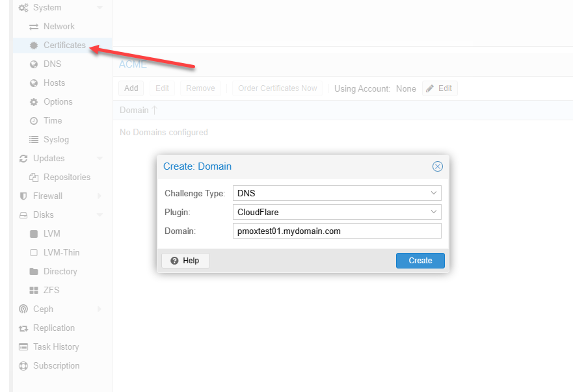Click the Time clock icon
The height and width of the screenshot is (392, 573).
coord(34,121)
